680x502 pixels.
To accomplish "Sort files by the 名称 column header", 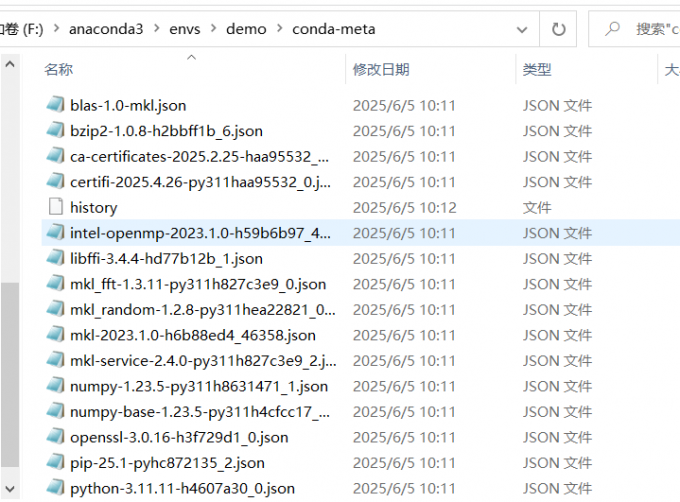I will (x=59, y=69).
